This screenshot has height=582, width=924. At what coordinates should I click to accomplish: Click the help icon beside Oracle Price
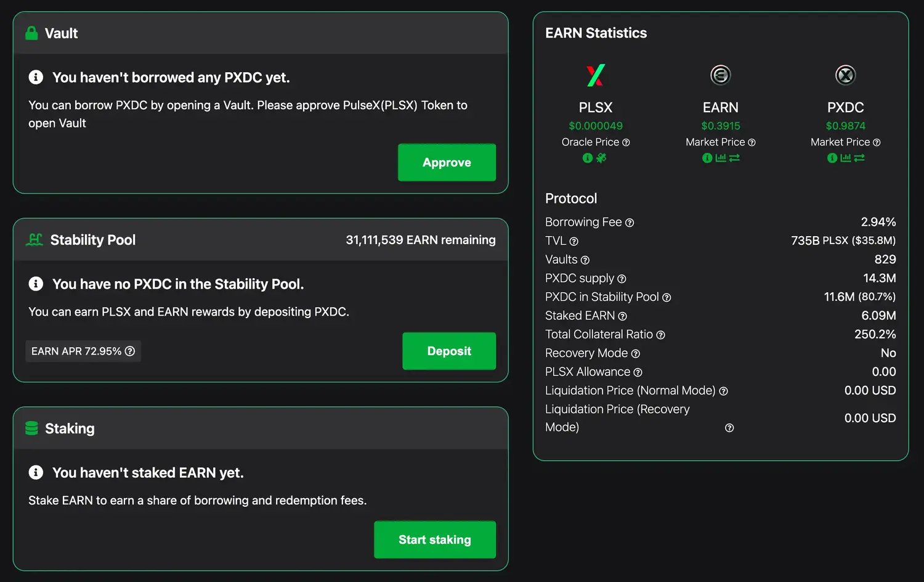click(x=626, y=142)
